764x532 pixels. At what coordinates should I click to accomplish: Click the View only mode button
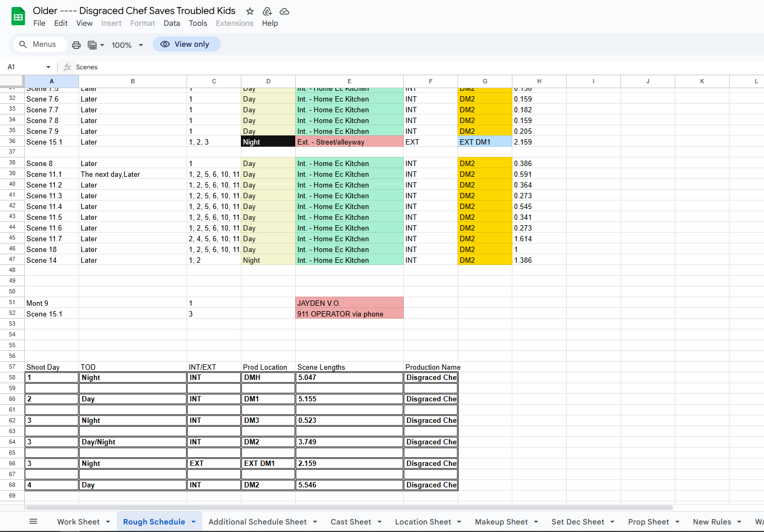[x=186, y=45]
